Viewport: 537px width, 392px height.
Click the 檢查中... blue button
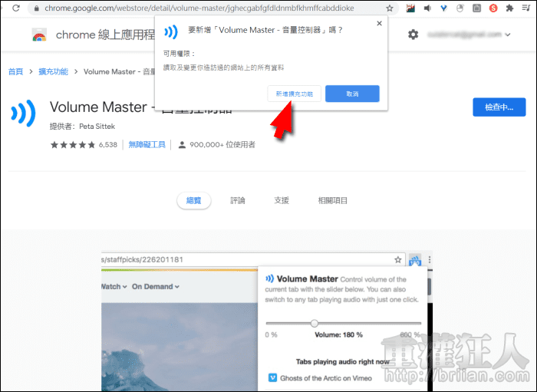coord(499,107)
